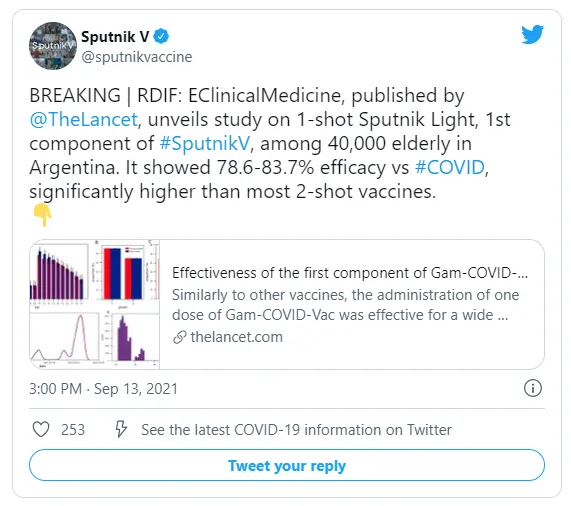Click the pointing-down hand emoji
Screen dimensions: 571x506
pos(43,215)
